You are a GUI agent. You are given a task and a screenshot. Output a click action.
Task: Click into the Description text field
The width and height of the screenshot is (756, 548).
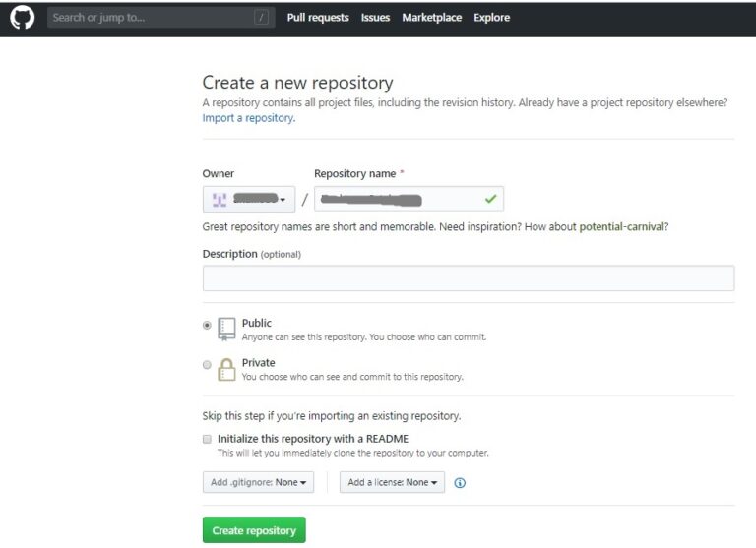[x=468, y=278]
